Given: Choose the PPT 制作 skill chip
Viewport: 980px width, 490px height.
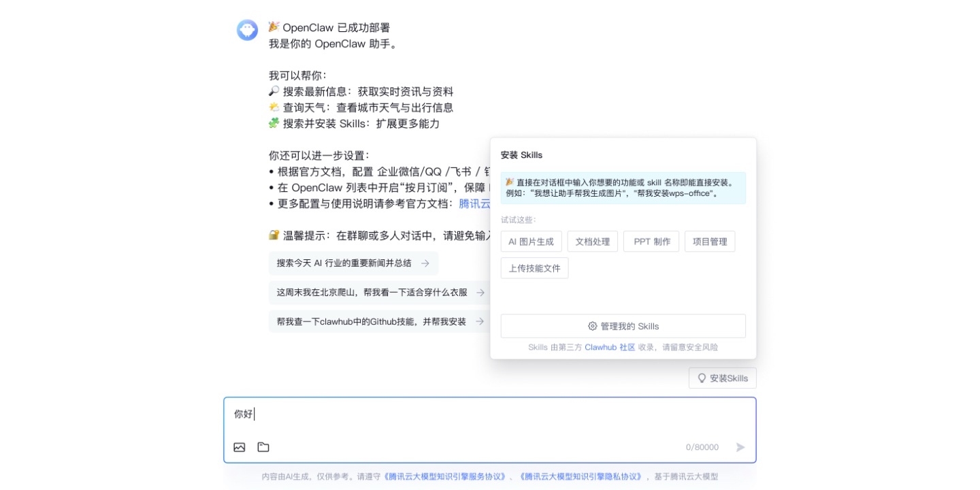Looking at the screenshot, I should tap(651, 242).
